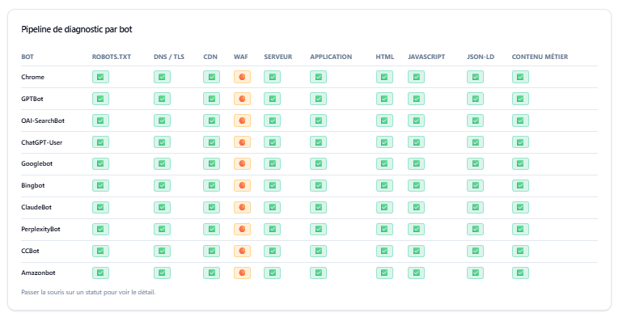The height and width of the screenshot is (317, 644).
Task: Click the Amazonbot row's WAF warning icon
Action: 243,273
